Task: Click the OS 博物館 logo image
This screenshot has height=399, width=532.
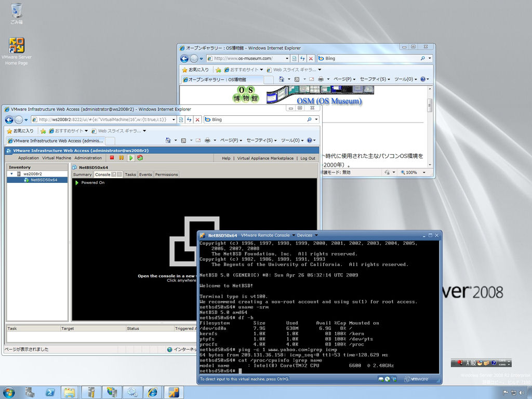Action: (x=246, y=95)
